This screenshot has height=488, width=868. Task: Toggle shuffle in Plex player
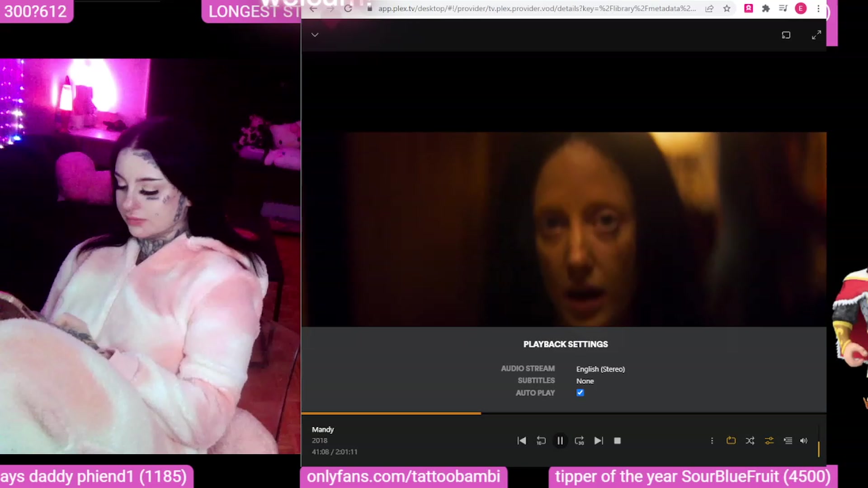[750, 441]
